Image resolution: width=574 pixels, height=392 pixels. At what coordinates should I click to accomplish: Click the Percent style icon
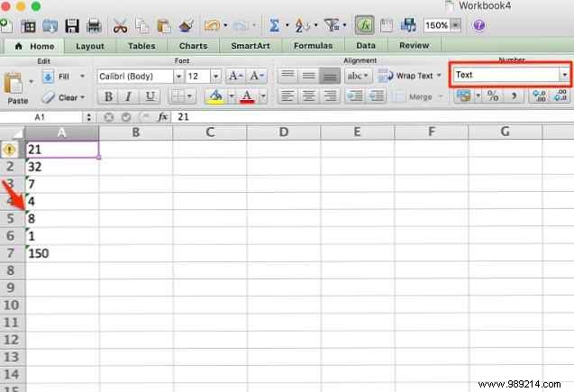[x=493, y=96]
